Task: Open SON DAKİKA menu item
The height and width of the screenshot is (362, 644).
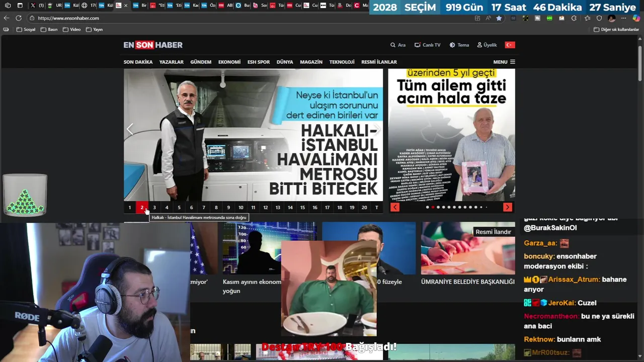Action: (x=138, y=62)
